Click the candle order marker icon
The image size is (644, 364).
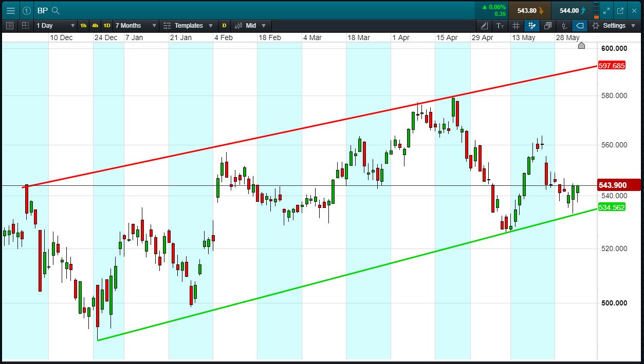(564, 25)
